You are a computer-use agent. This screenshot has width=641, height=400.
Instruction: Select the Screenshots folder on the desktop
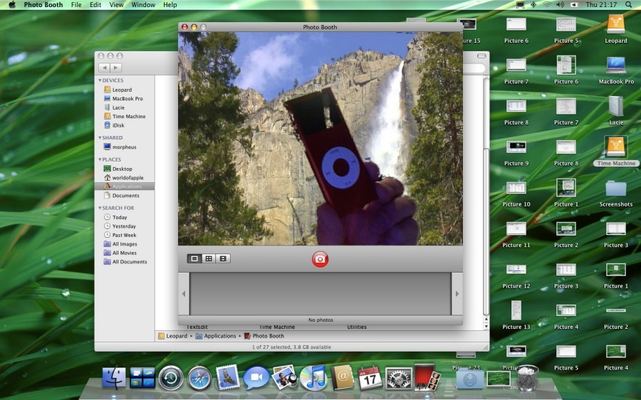(x=616, y=193)
